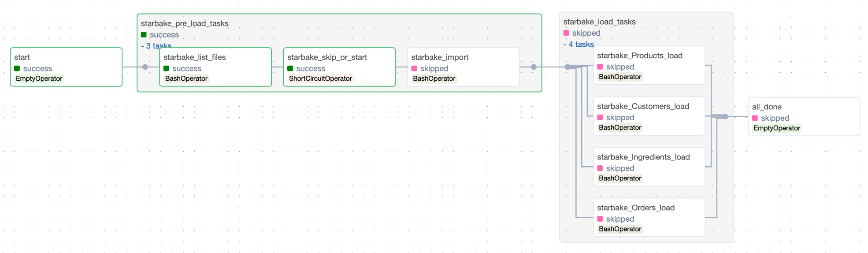Click pink skipped square in starbake_Orders_load
The width and height of the screenshot is (868, 253).
click(x=600, y=219)
